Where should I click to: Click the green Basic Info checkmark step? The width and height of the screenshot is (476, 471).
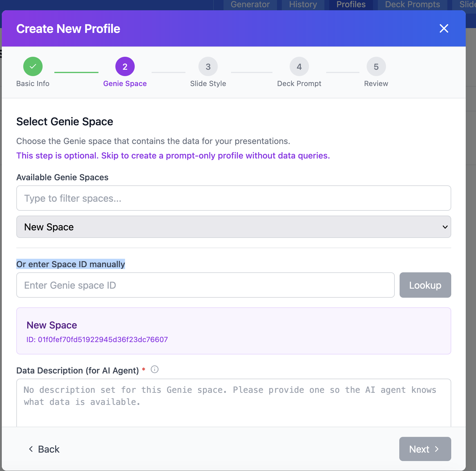[x=33, y=66]
